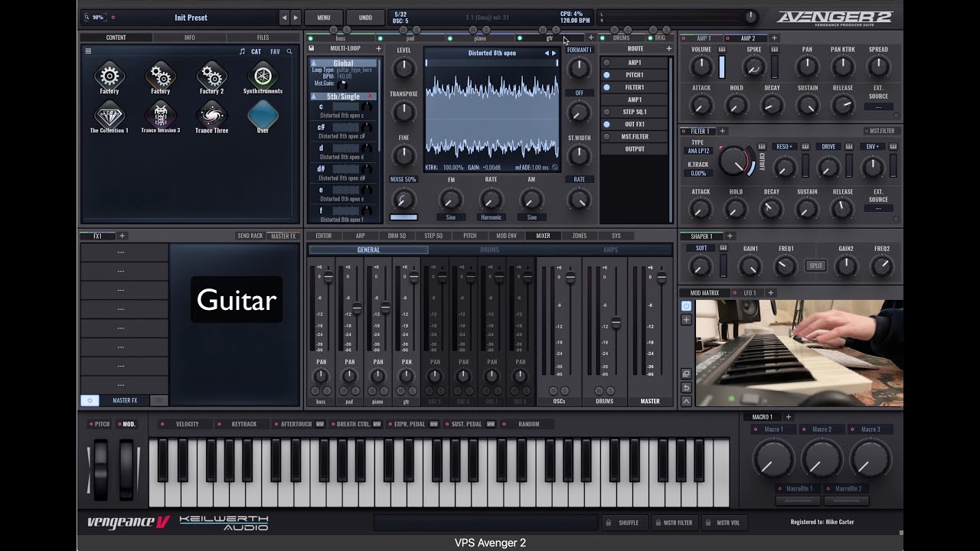This screenshot has height=551, width=980.
Task: Click the zoom 90% magnifier
Action: tap(87, 17)
